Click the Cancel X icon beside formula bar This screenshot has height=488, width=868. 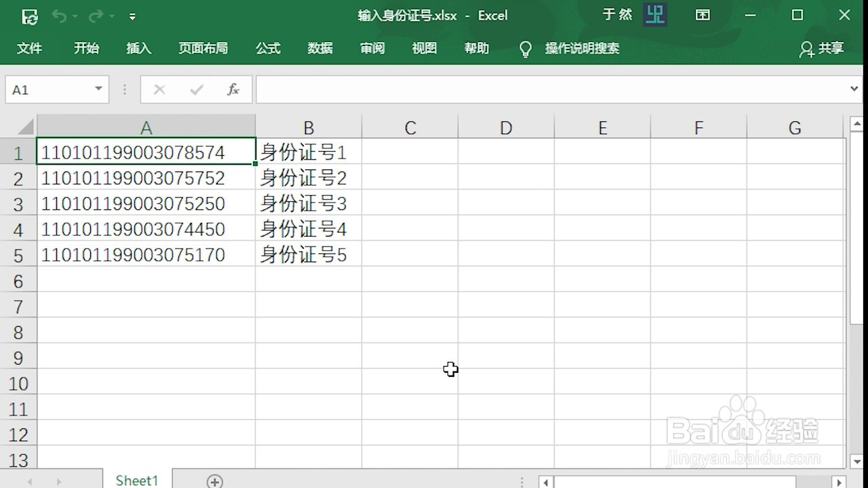pos(159,89)
